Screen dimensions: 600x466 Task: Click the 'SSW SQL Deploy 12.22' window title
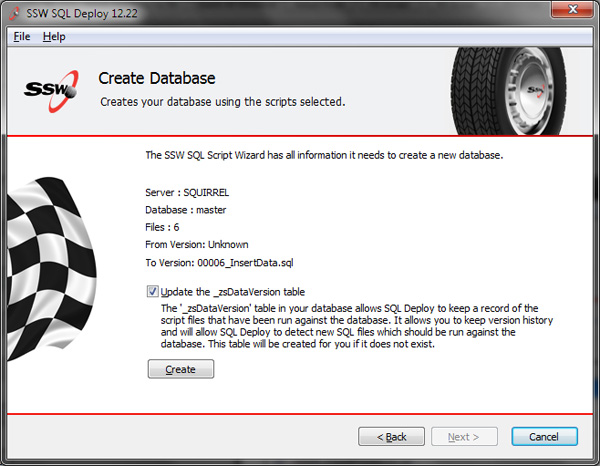coord(82,13)
